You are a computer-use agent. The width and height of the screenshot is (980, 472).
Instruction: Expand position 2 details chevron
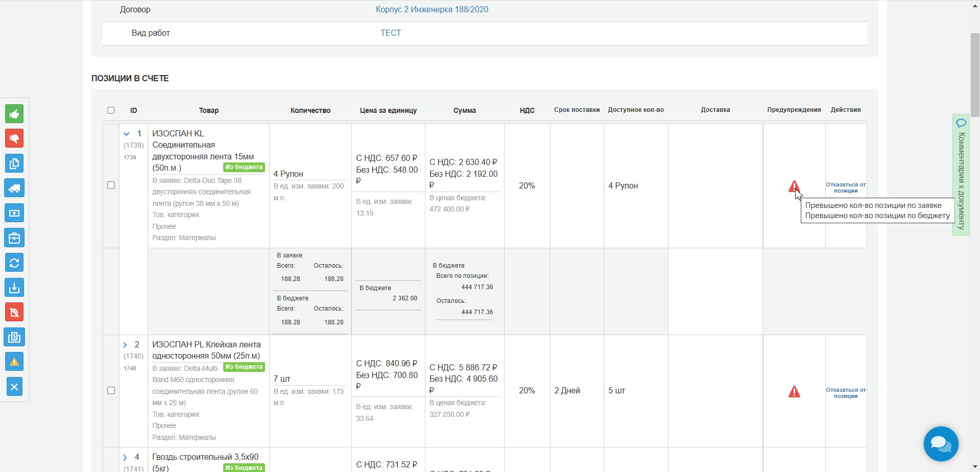point(125,345)
